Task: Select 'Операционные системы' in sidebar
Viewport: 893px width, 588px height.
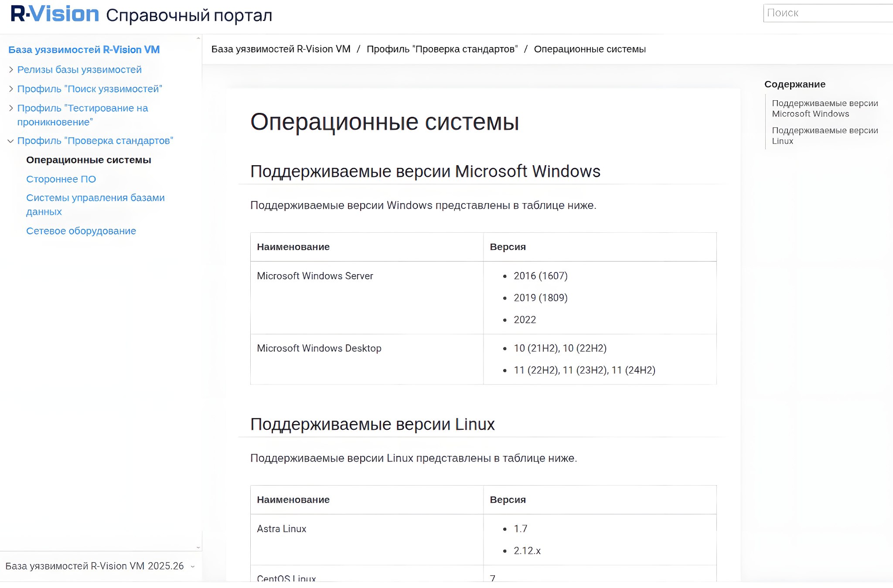Action: (x=89, y=160)
